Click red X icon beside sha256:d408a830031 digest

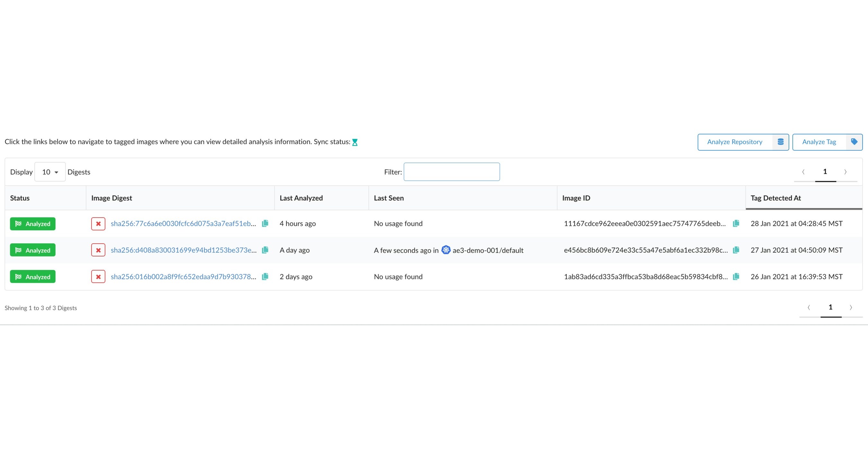(98, 250)
